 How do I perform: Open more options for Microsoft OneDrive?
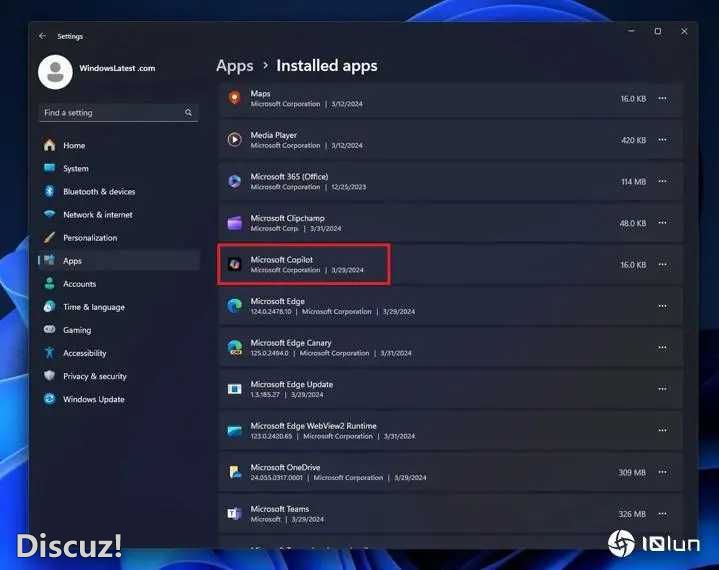pyautogui.click(x=663, y=472)
